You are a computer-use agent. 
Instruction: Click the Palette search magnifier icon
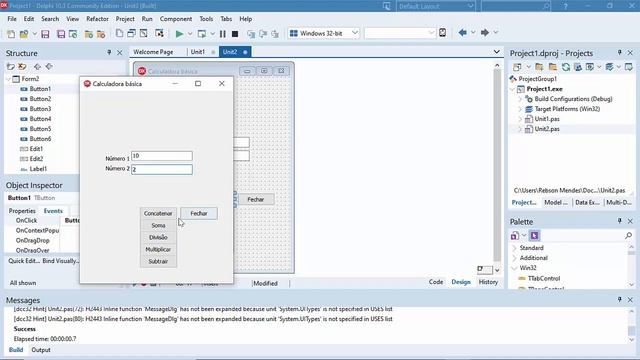point(628,236)
